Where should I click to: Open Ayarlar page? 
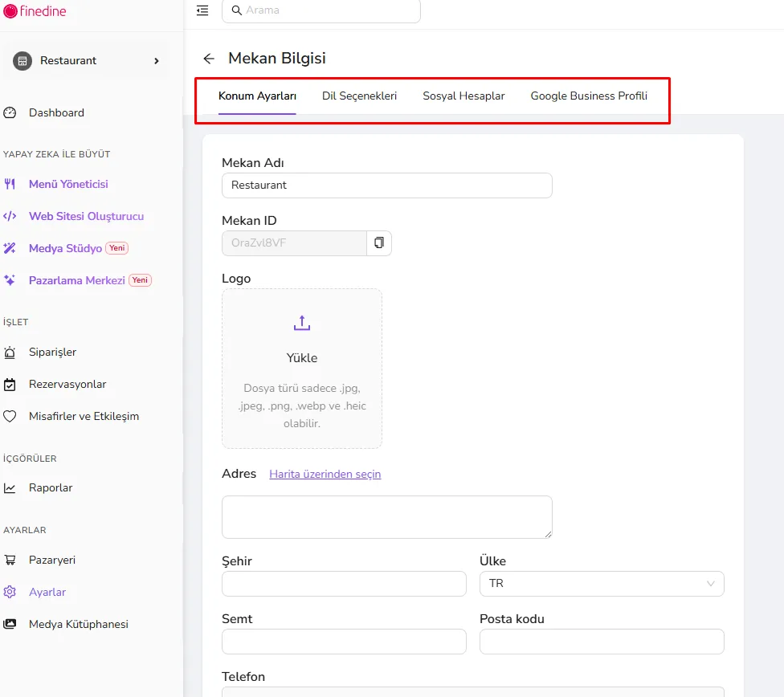(47, 592)
